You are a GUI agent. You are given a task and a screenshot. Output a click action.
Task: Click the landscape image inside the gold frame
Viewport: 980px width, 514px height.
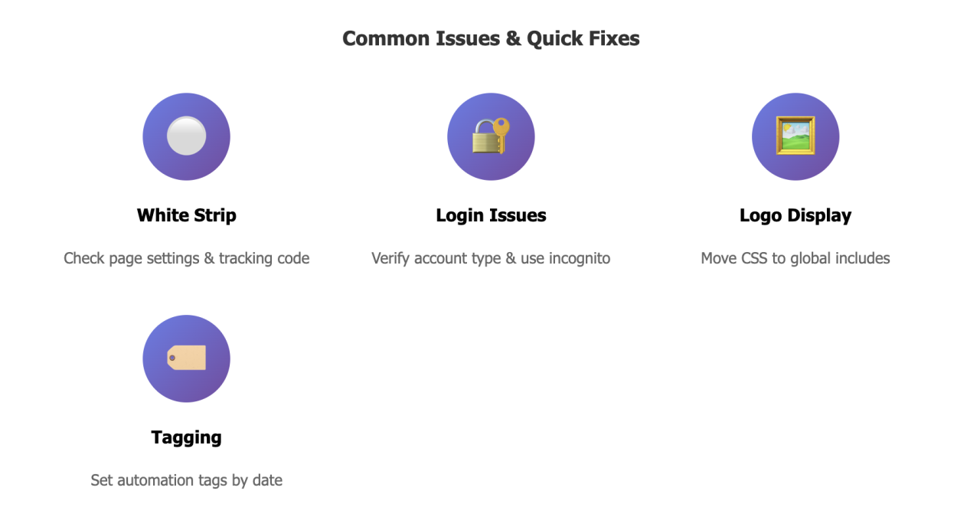(795, 136)
